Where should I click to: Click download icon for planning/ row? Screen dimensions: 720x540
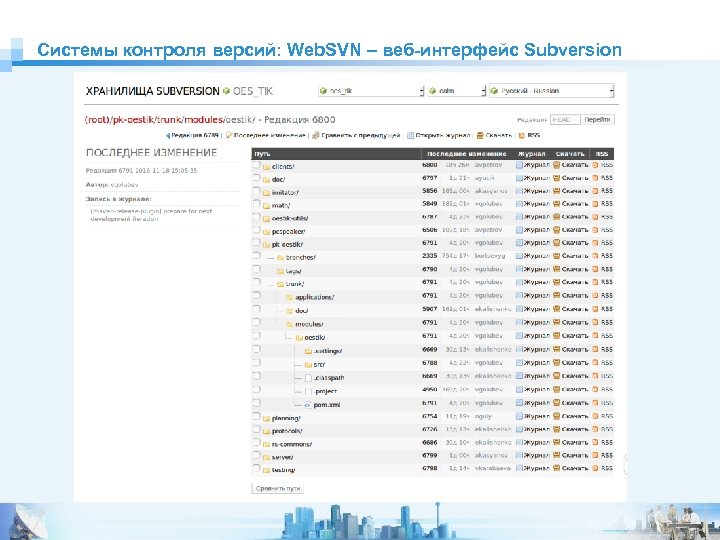click(x=557, y=416)
